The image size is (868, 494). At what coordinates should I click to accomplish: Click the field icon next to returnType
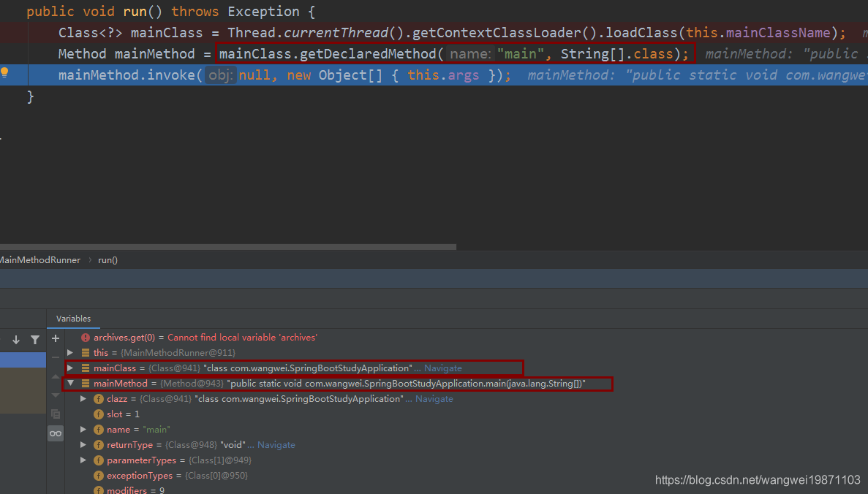click(x=99, y=445)
